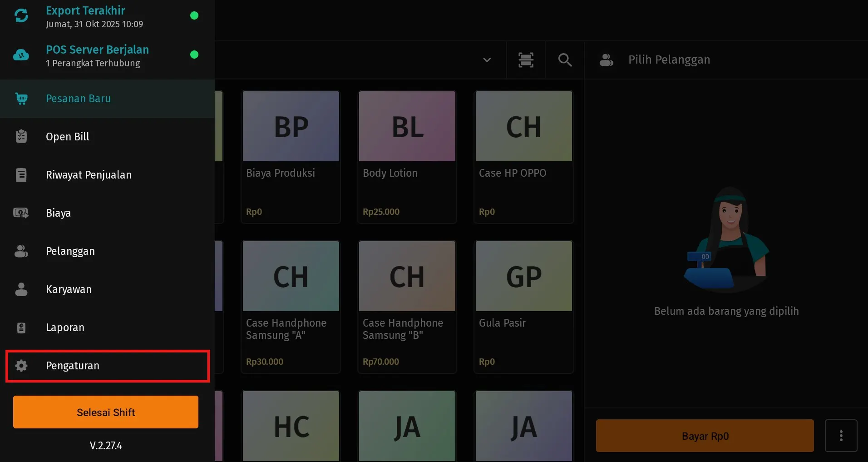Choose the Gula Pasir product card
This screenshot has height=462, width=868.
(523, 307)
